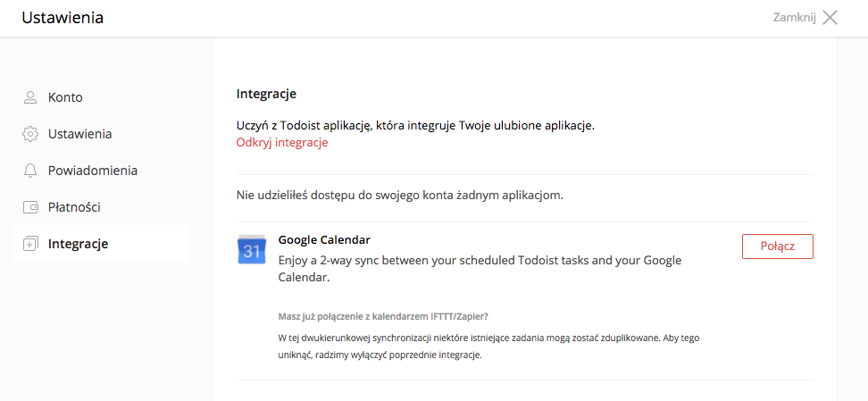868x401 pixels.
Task: Click the Ustawienia header title
Action: click(63, 18)
